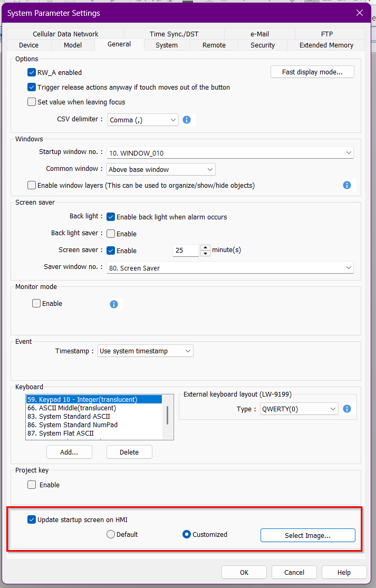Enable the Project key checkbox
The height and width of the screenshot is (588, 376).
coord(32,485)
